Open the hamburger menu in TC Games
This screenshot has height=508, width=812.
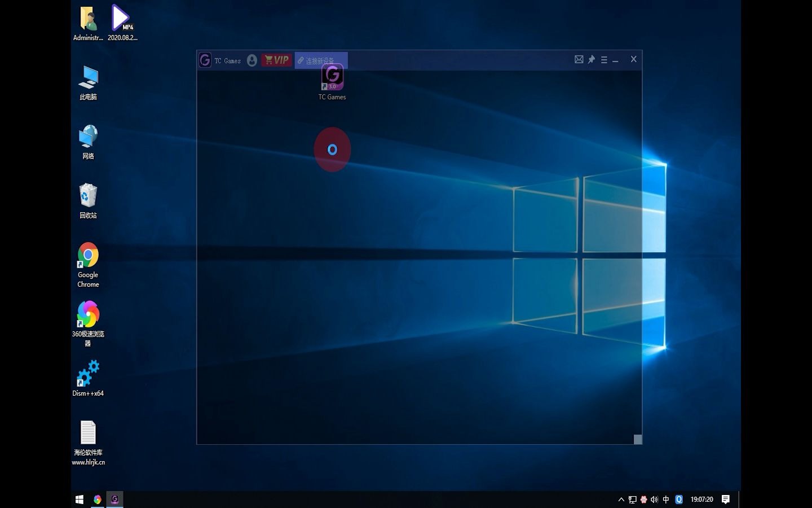coord(604,60)
